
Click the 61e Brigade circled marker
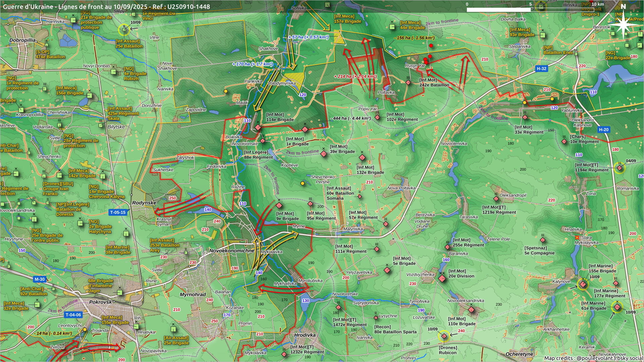(617, 307)
